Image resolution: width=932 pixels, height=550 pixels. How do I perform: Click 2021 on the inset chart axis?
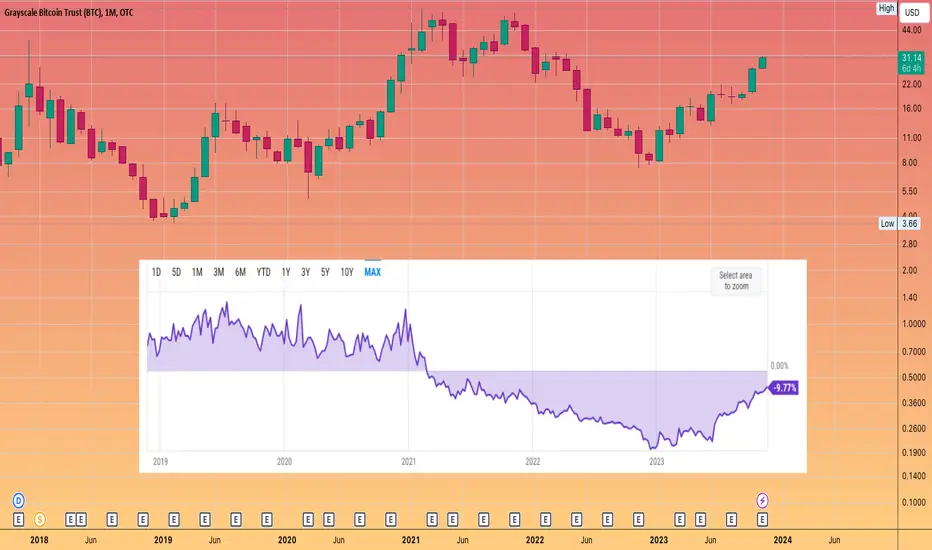pos(408,461)
